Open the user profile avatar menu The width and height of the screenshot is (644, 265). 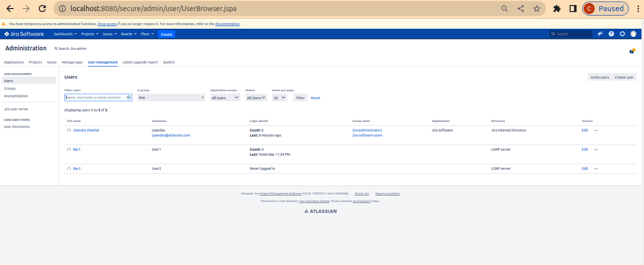click(x=633, y=34)
